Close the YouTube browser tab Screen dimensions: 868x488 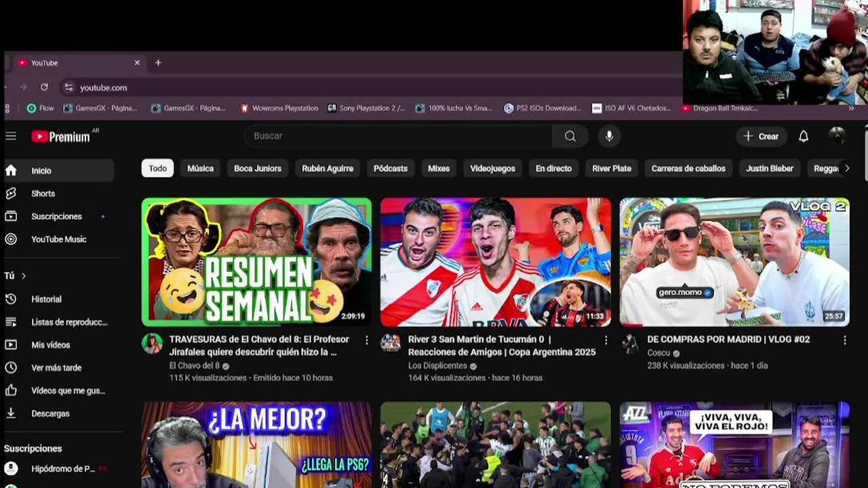point(137,63)
